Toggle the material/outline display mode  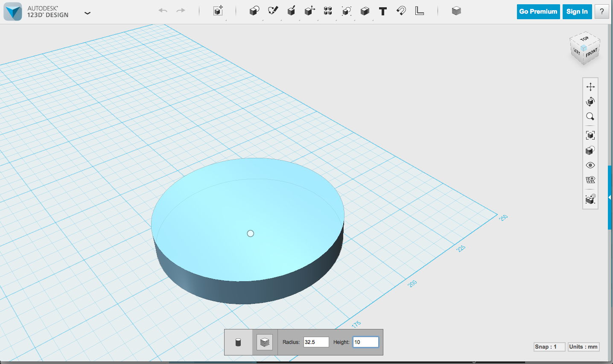(590, 150)
